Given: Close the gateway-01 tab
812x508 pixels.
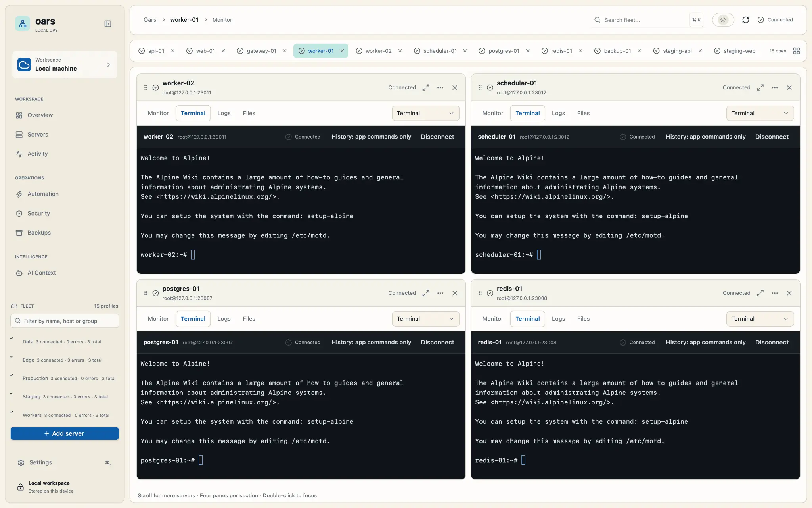Looking at the screenshot, I should pos(285,51).
